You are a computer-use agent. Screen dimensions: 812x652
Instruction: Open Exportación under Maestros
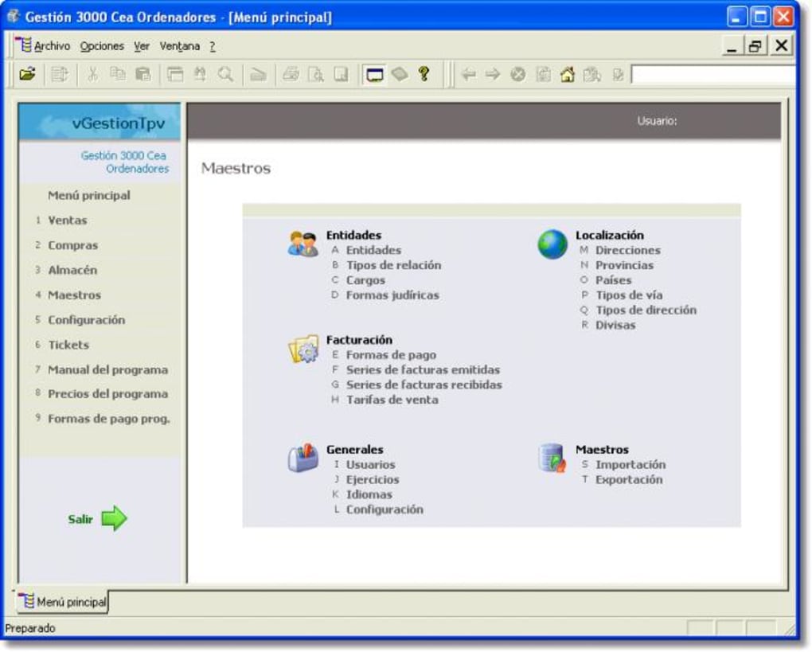(x=629, y=479)
